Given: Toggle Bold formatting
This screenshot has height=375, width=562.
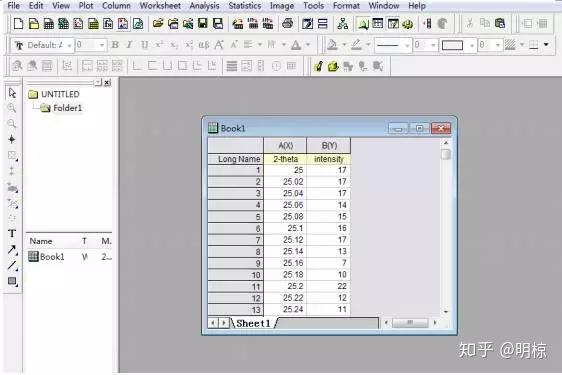Looking at the screenshot, I should click(x=115, y=45).
